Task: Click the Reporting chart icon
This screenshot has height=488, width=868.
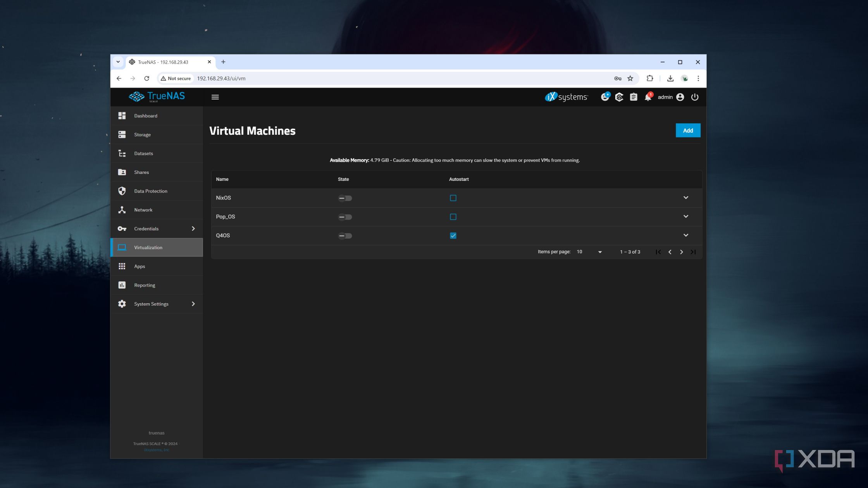Action: coord(122,285)
